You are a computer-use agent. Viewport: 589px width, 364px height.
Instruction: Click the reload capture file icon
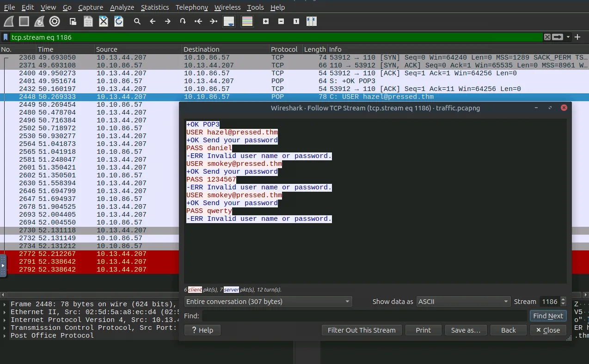(119, 21)
